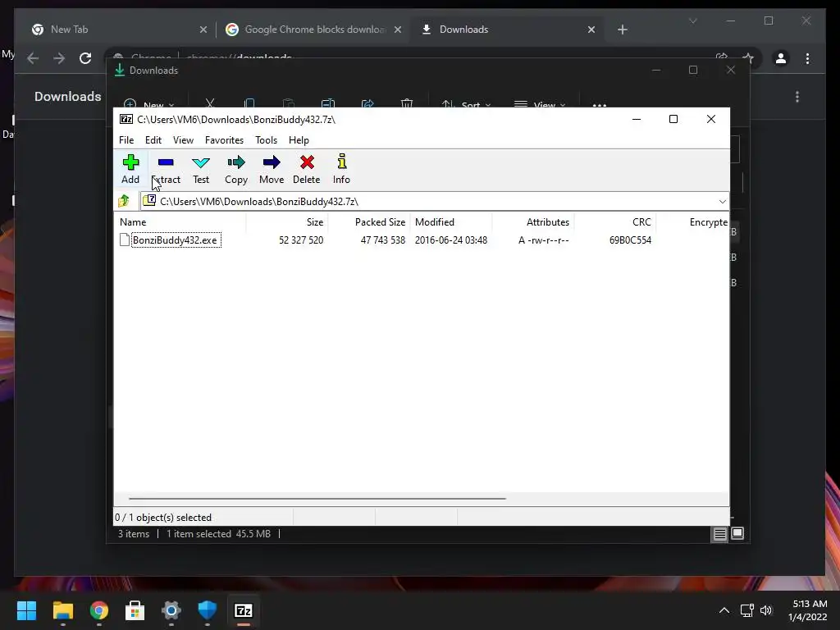Close the Downloads Chrome tab
Viewport: 840px width, 630px height.
[x=591, y=30]
